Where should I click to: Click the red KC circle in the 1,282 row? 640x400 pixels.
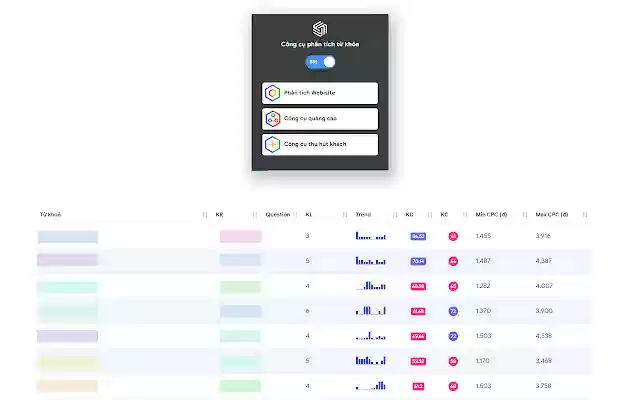[453, 286]
